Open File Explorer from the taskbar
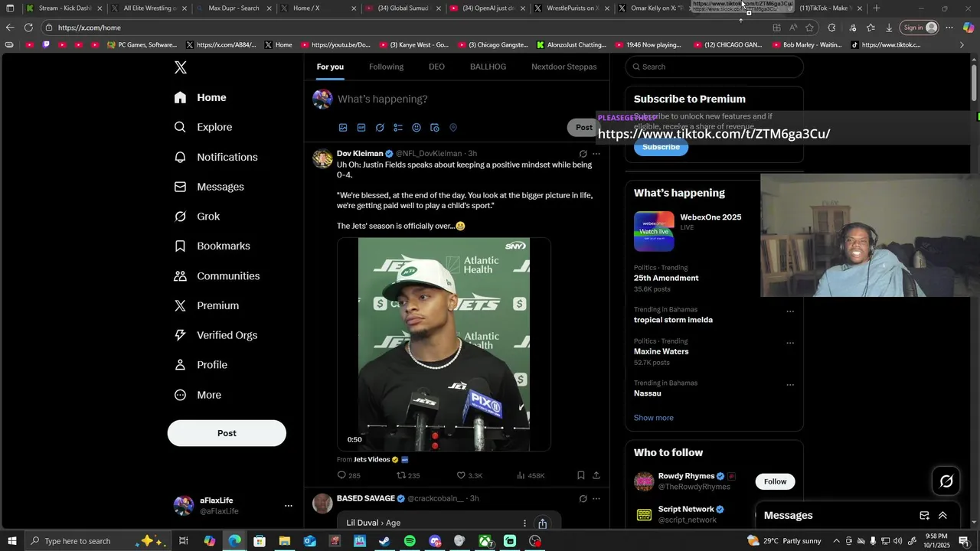 pos(284,541)
